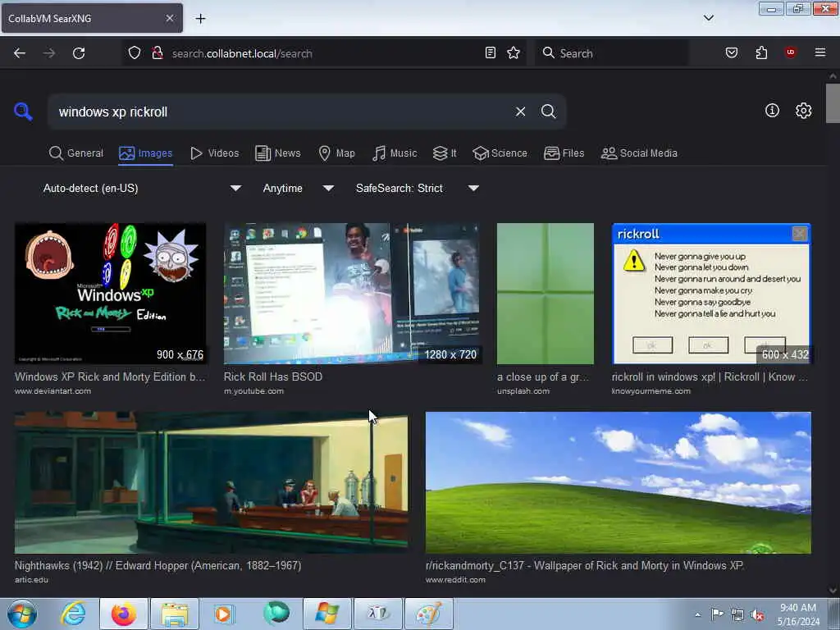Close the CollabVM SearXNG tab
The width and height of the screenshot is (840, 630).
[169, 18]
